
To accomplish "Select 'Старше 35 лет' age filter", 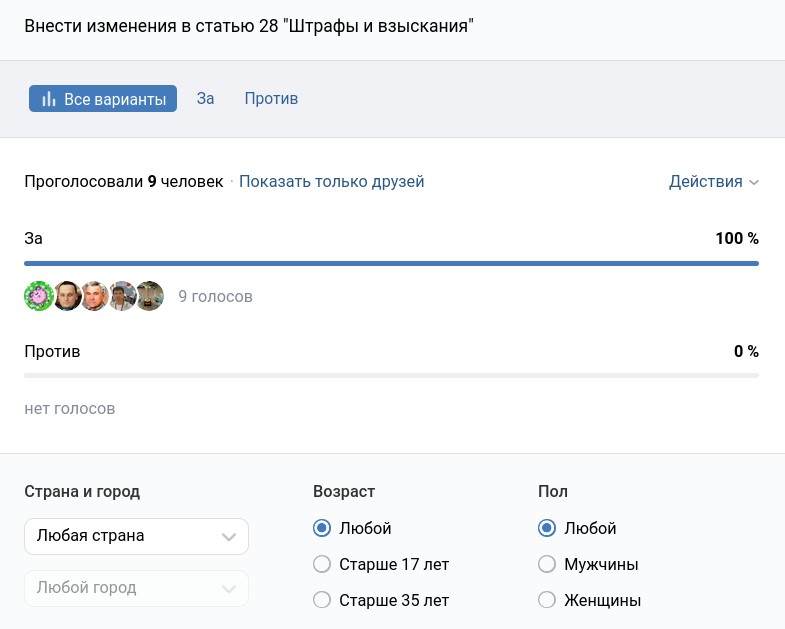I will (322, 600).
